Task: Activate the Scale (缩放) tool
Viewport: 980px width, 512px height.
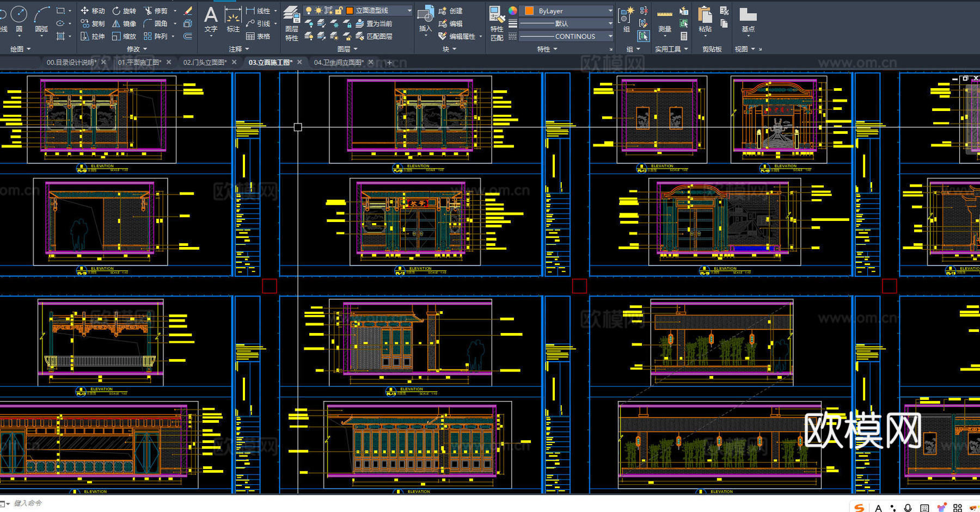Action: pyautogui.click(x=124, y=36)
